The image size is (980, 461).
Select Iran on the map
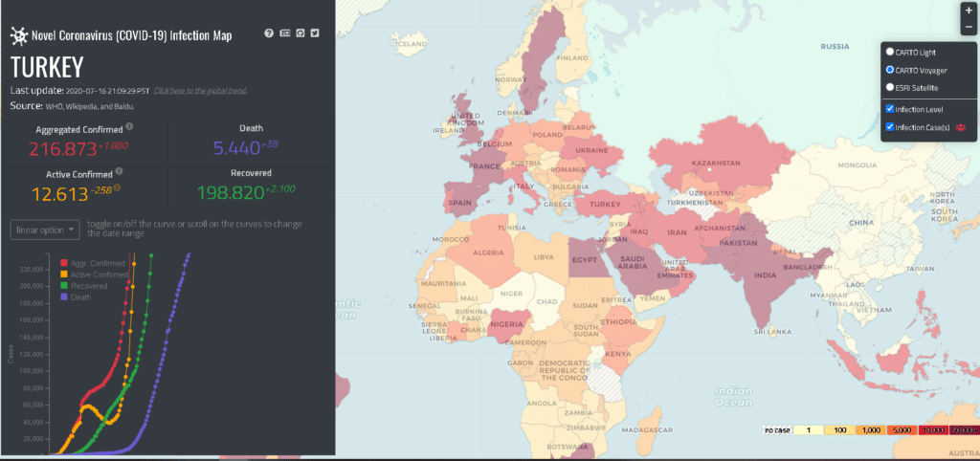(x=678, y=231)
